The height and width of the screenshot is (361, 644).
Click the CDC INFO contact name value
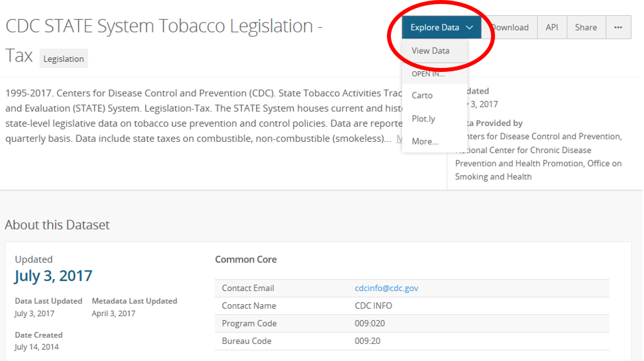[374, 306]
